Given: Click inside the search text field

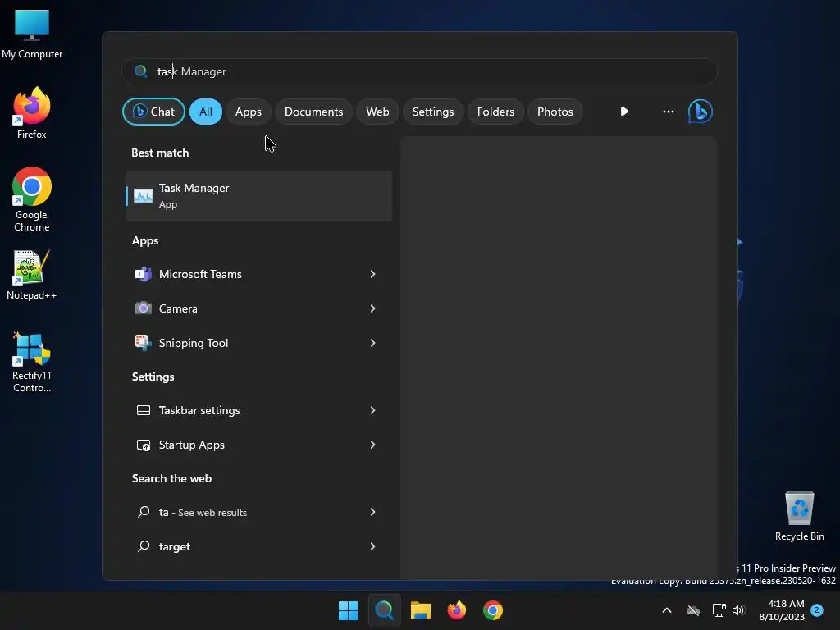Looking at the screenshot, I should coord(420,71).
